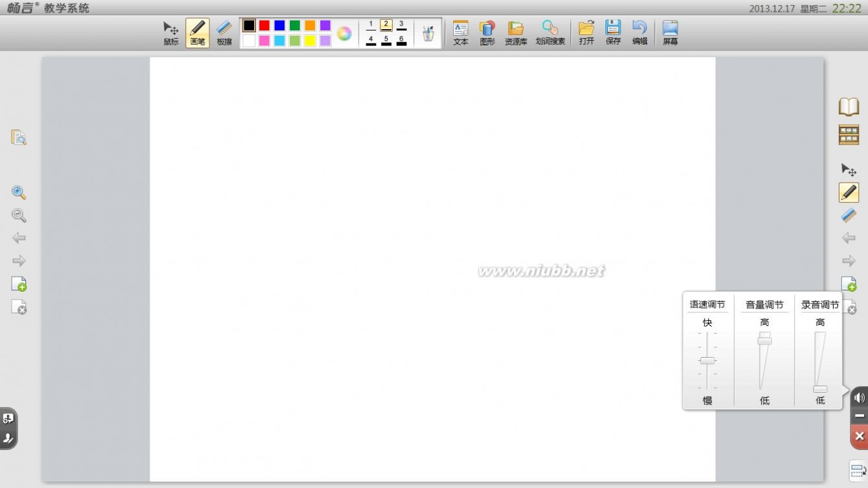Click the 音量调节 volume slider handle
The image size is (868, 488).
pos(765,341)
